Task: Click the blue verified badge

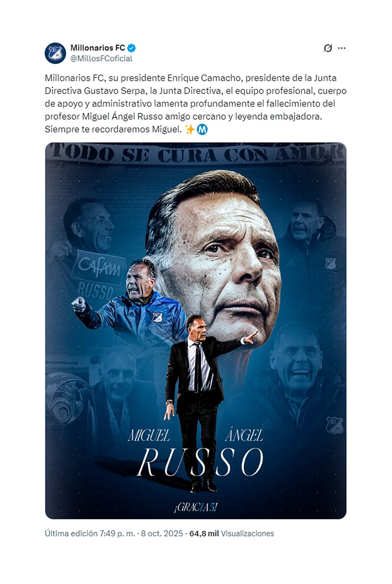Action: click(x=131, y=48)
